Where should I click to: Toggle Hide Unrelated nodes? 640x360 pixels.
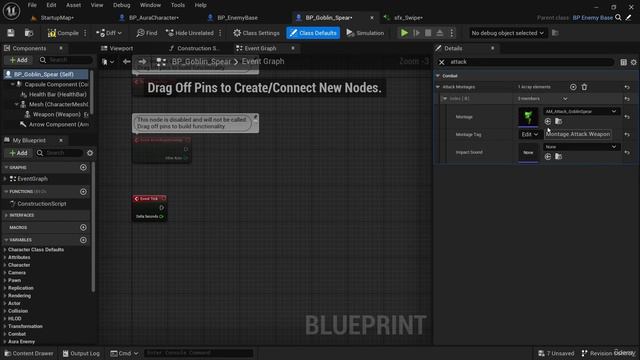190,33
